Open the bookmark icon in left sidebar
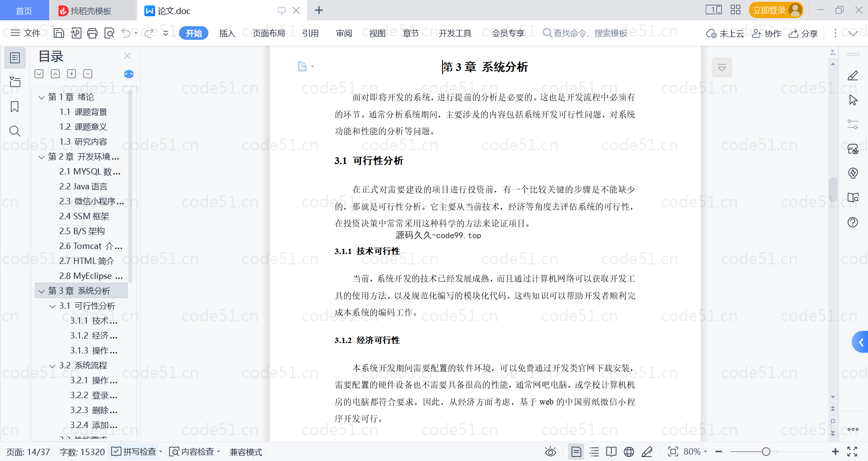868x461 pixels. [x=15, y=107]
